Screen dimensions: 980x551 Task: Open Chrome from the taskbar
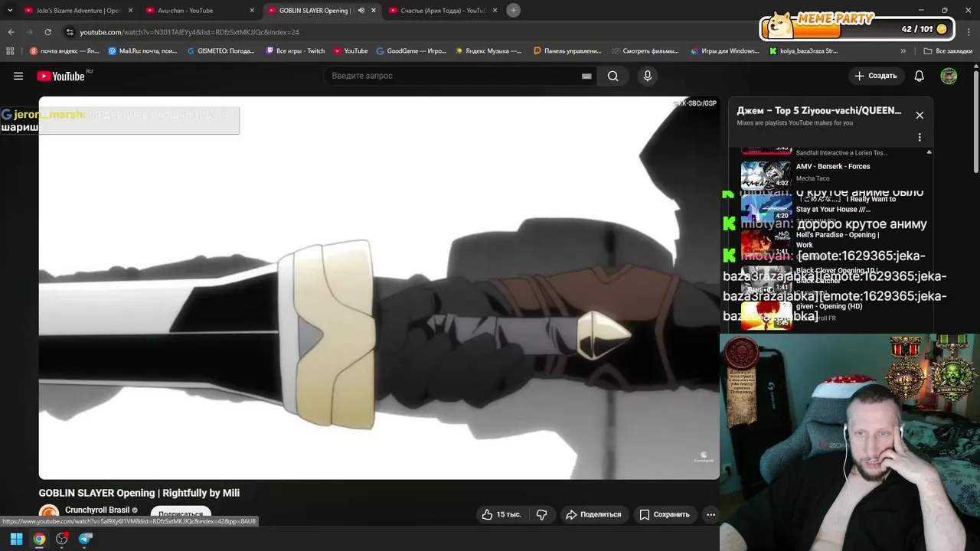tap(39, 539)
